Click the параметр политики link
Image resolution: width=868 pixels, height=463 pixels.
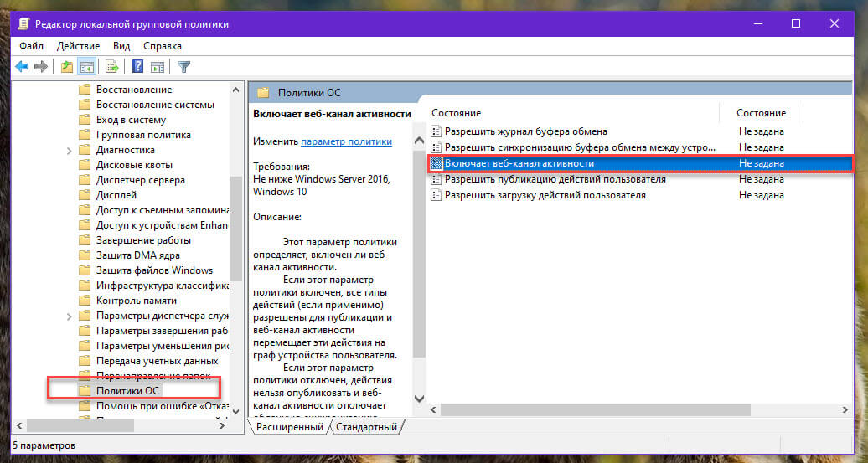pos(347,141)
